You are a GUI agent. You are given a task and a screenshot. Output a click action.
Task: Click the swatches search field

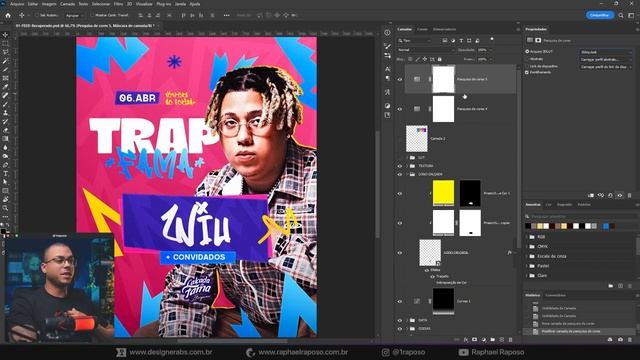[x=580, y=216]
